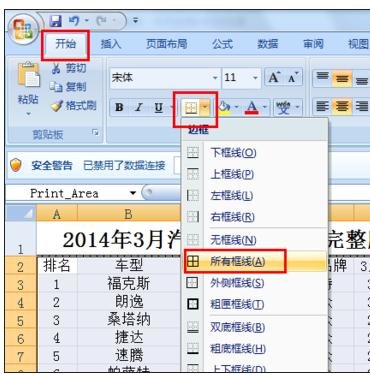
Task: Toggle bold formatting
Action: click(119, 107)
